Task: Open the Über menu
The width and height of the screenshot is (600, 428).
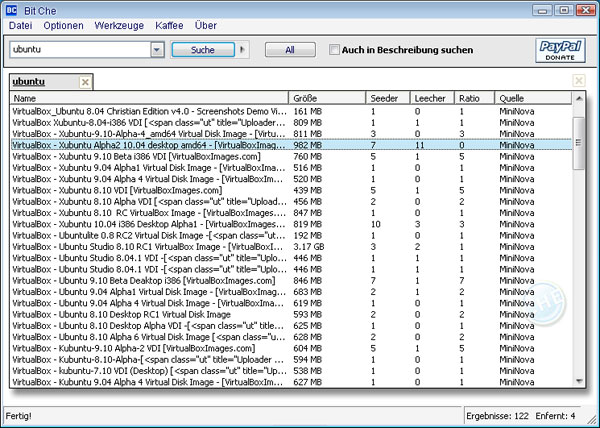Action: [x=204, y=23]
